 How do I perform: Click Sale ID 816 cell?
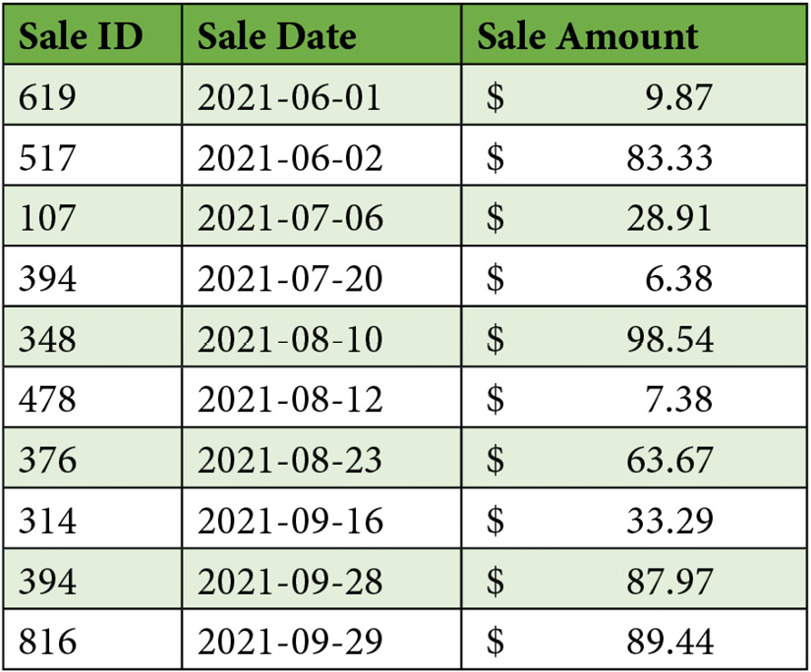[x=47, y=643]
